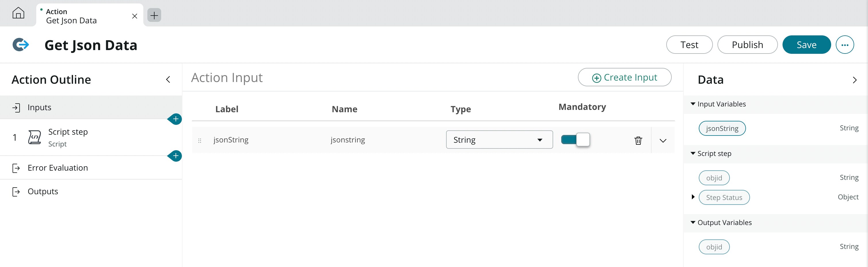Expand jsonString row details chevron

[663, 141]
